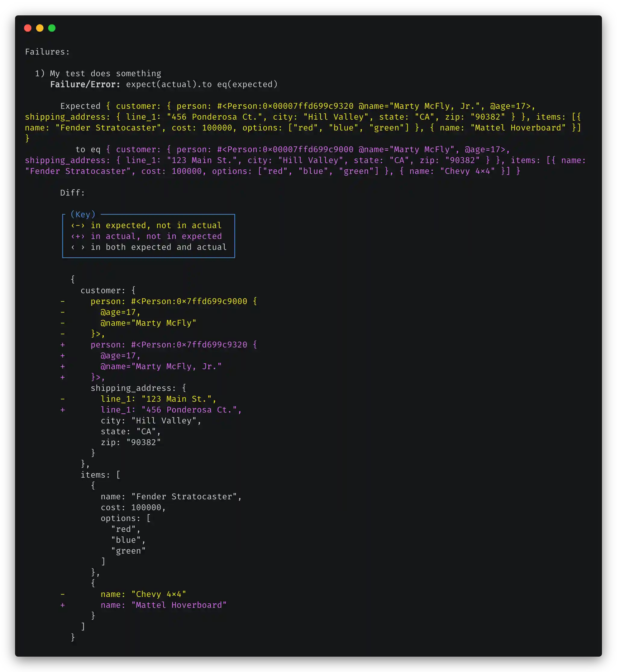
Task: Click the yellow minimize window dot
Action: pyautogui.click(x=40, y=28)
